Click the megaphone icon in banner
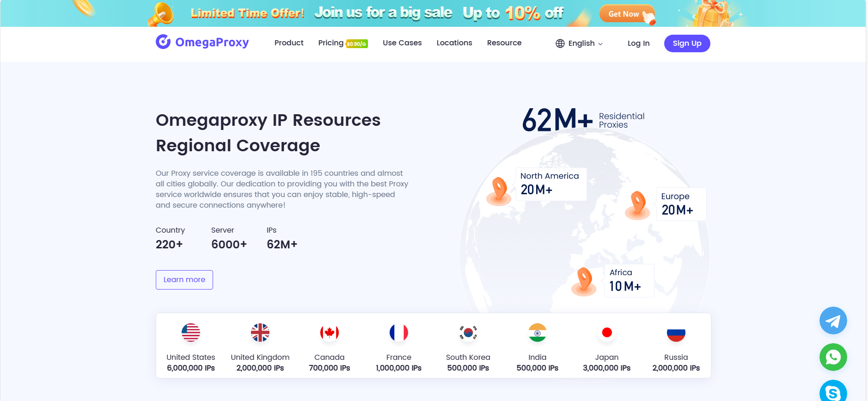 coord(161,14)
